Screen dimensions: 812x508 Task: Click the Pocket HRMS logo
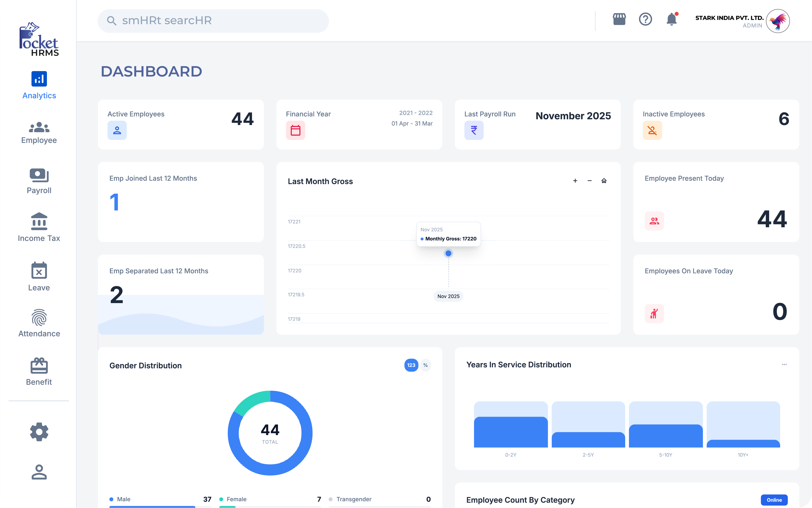pos(39,39)
